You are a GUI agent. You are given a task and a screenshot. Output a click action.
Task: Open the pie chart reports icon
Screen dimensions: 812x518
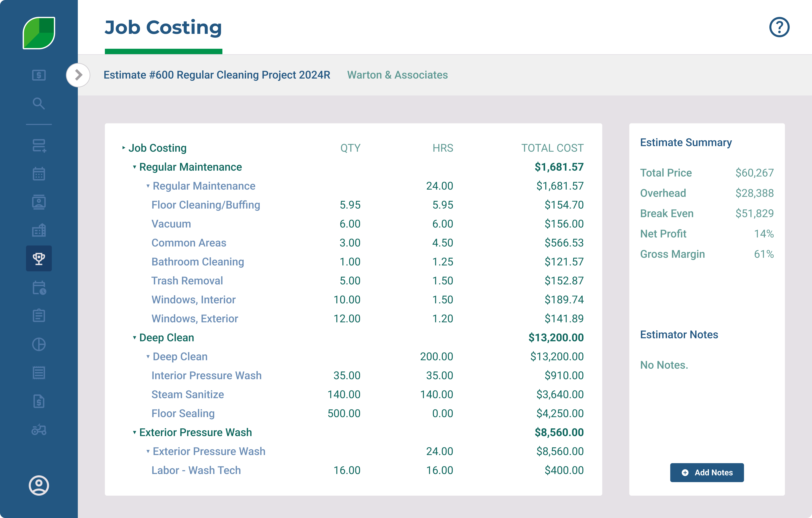click(x=39, y=344)
